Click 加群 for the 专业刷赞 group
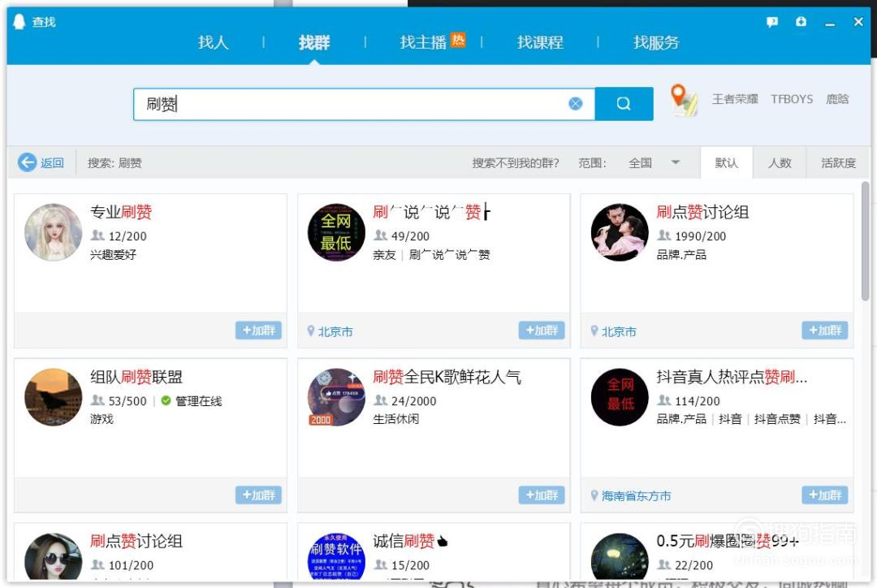The width and height of the screenshot is (877, 588). click(258, 331)
